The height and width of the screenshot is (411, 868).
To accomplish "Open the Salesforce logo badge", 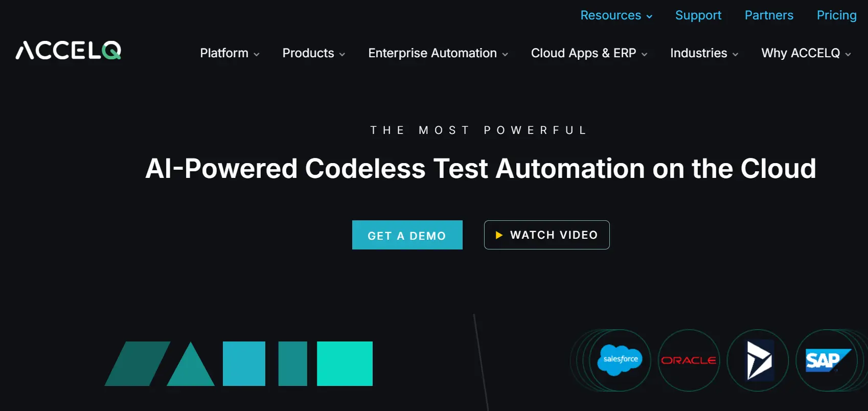I will (x=620, y=360).
